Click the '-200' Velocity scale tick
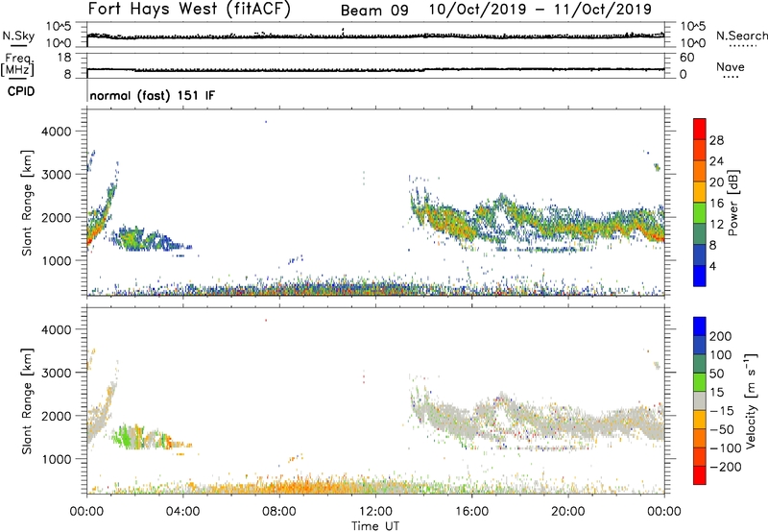Screen dimensions: 768x532 725,467
